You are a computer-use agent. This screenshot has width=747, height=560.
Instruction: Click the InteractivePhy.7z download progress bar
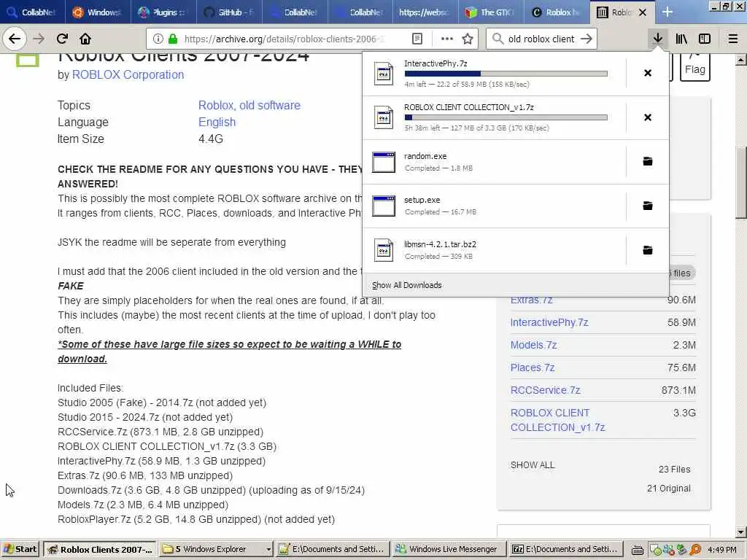coord(506,74)
